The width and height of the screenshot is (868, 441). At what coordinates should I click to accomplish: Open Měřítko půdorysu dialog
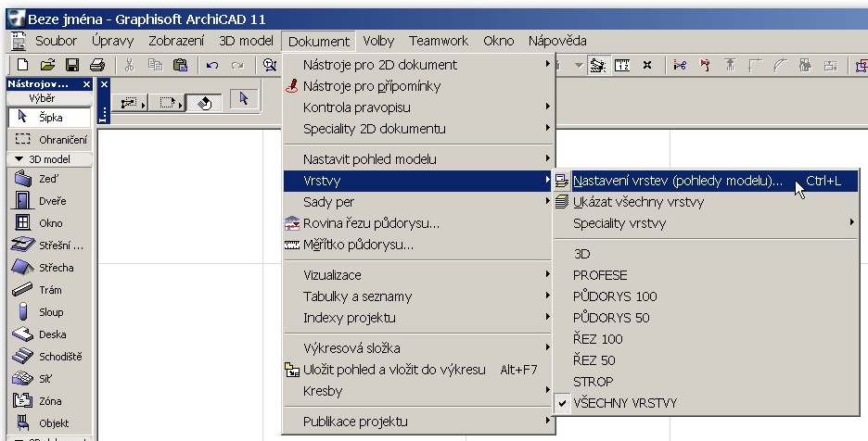tap(419, 245)
